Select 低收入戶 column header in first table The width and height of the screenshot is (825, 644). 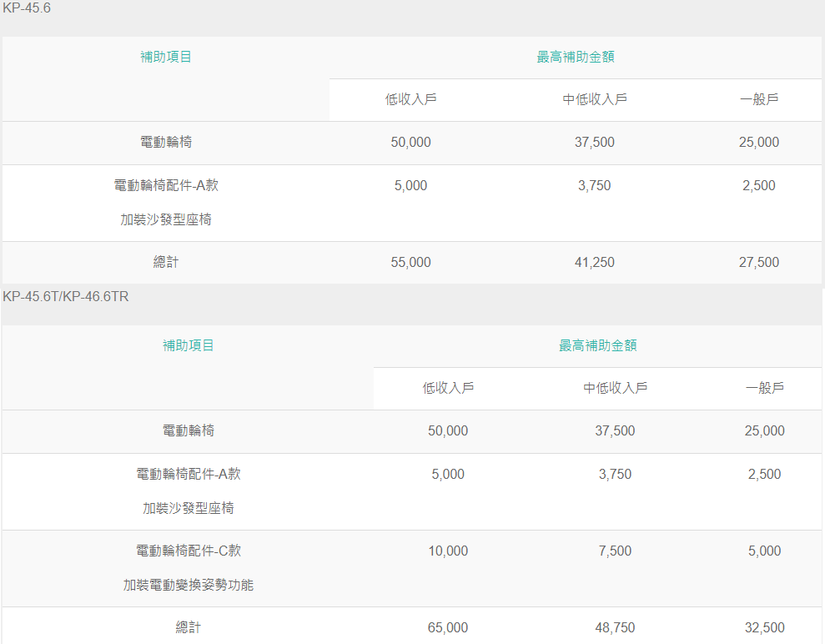[x=411, y=99]
